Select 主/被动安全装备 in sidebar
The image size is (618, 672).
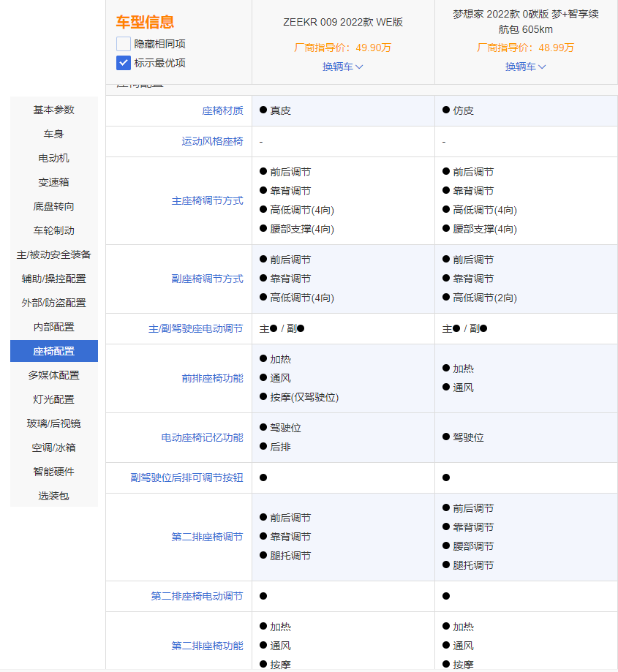tap(53, 254)
